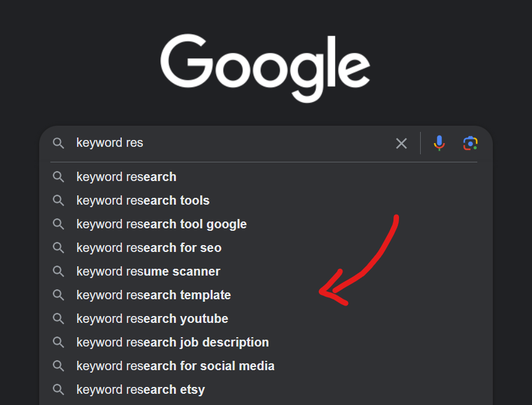Clear the search box with X icon
Viewport: 532px width, 405px height.
[x=401, y=143]
